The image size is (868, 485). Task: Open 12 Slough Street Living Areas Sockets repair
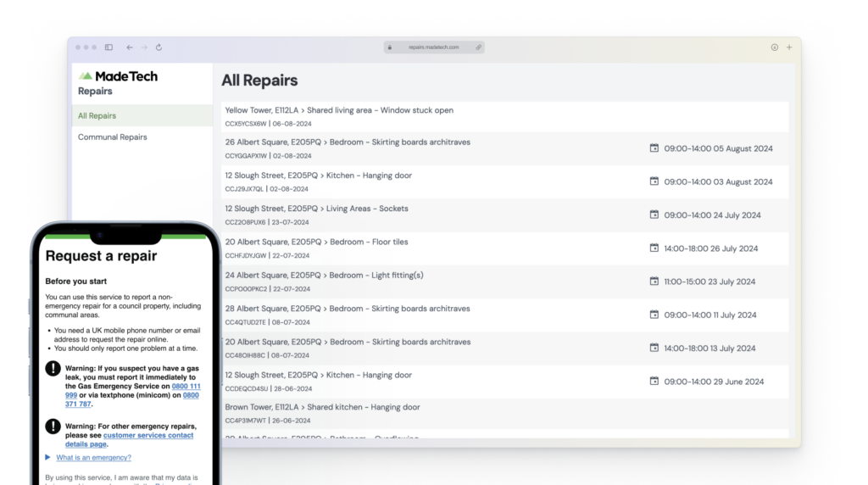505,215
